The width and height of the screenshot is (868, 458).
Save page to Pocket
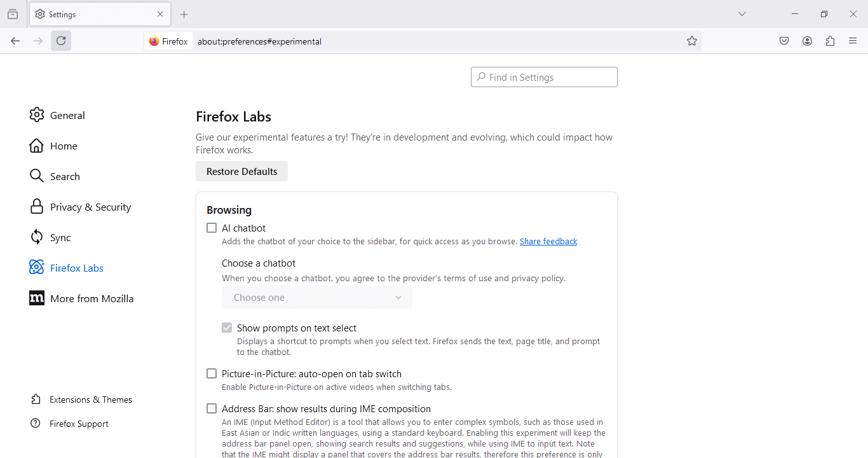pyautogui.click(x=784, y=40)
